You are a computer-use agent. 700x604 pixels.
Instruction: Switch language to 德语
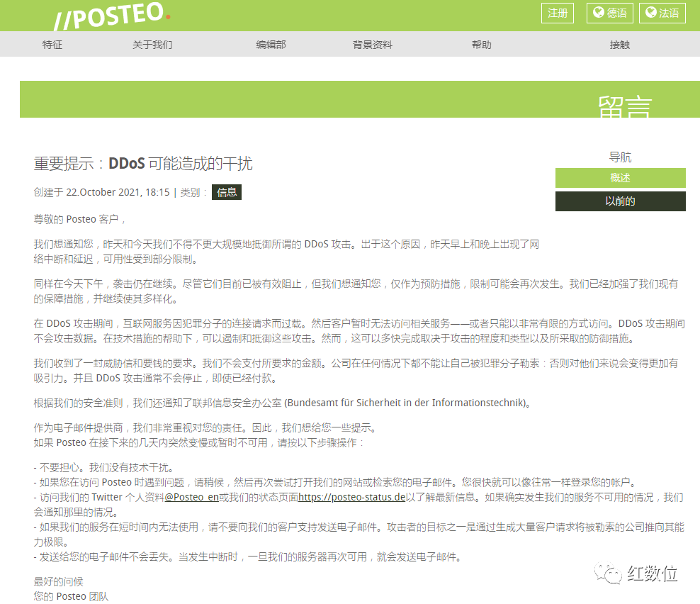[610, 13]
